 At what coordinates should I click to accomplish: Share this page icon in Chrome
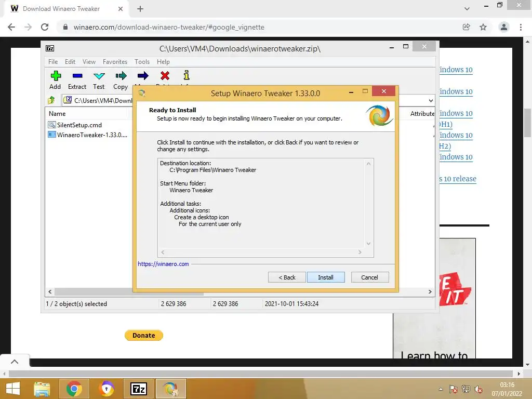467,27
